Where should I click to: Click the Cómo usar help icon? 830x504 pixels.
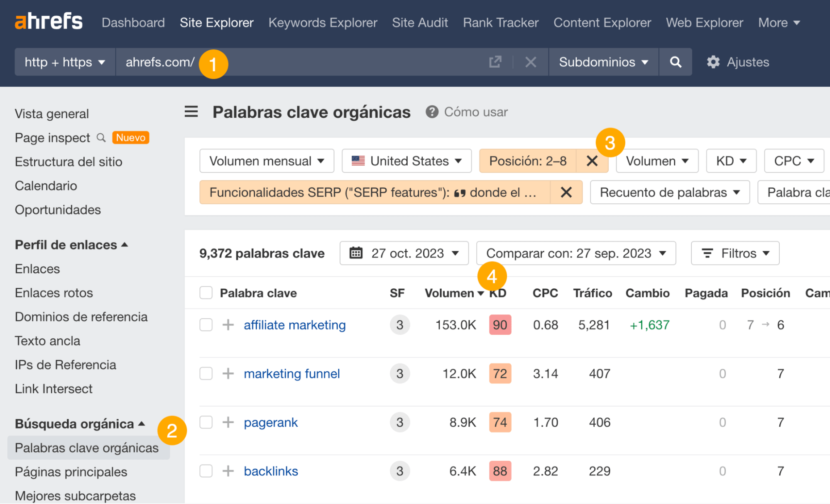(432, 112)
